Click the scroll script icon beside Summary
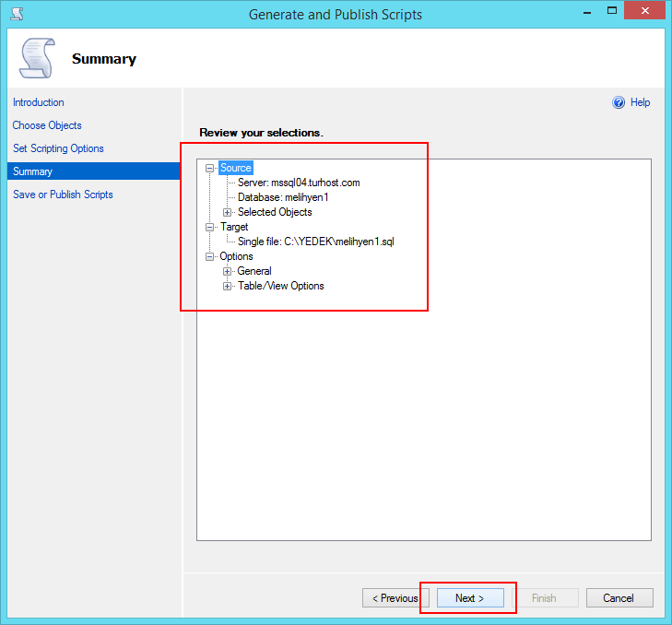This screenshot has height=625, width=672. [x=37, y=59]
